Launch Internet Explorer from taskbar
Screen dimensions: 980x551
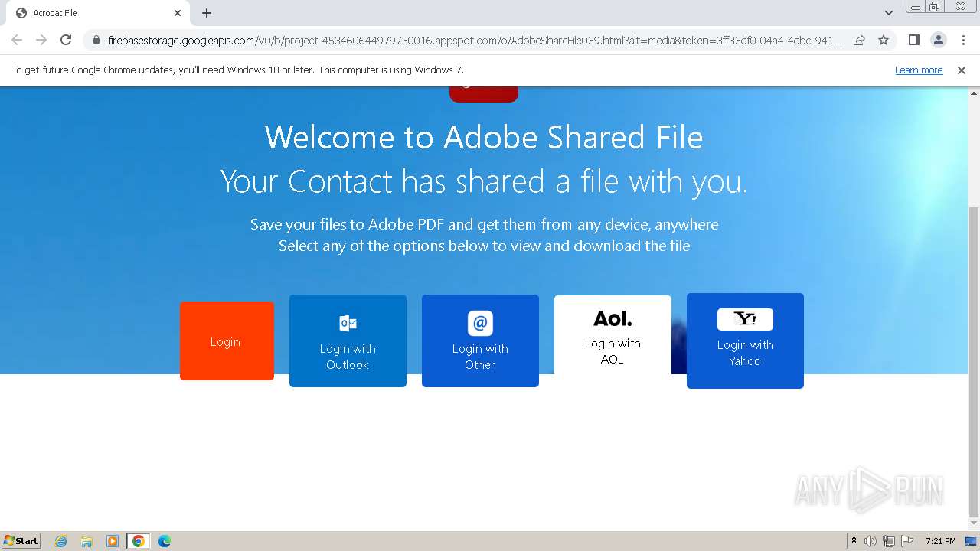click(61, 541)
